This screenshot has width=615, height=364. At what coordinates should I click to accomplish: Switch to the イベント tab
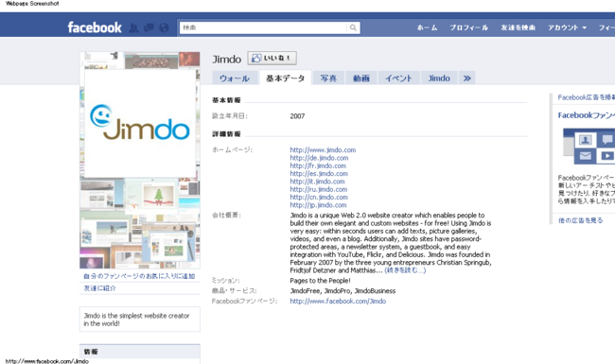point(398,78)
